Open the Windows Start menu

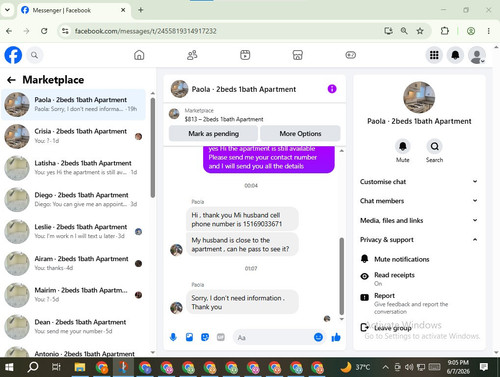coord(9,367)
